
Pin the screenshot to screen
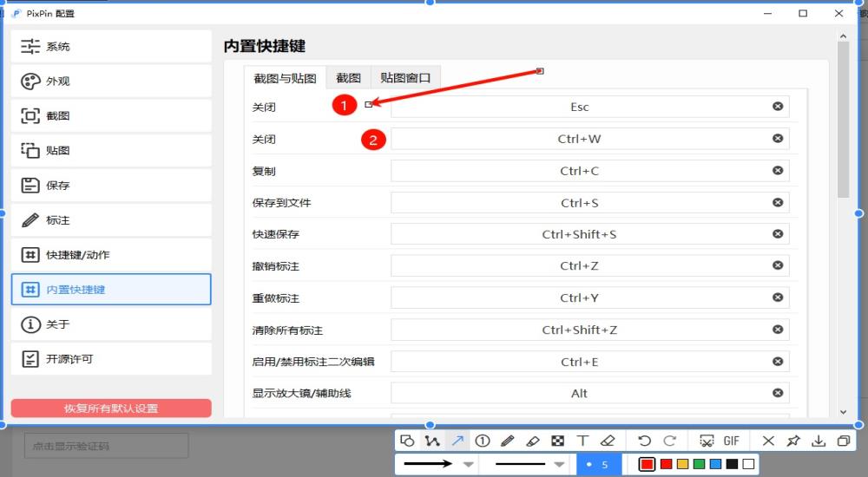coord(792,441)
